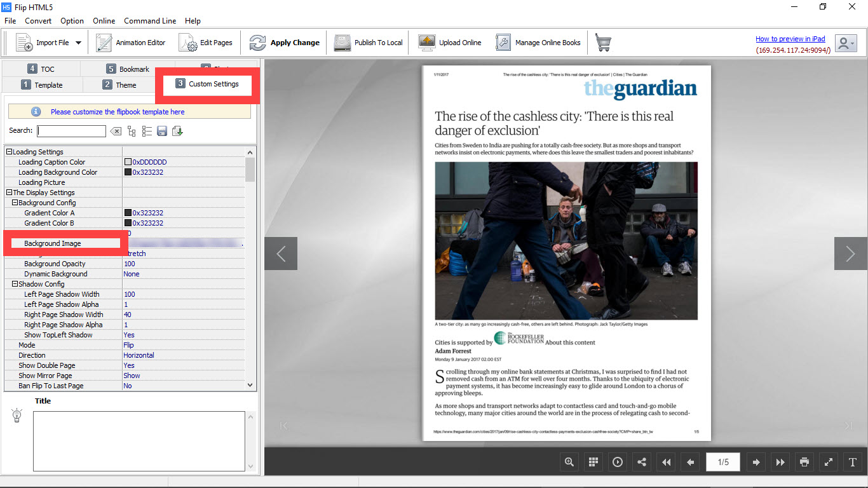Viewport: 868px width, 488px height.
Task: Click Apply Change to refresh the flipbook
Action: coord(284,43)
